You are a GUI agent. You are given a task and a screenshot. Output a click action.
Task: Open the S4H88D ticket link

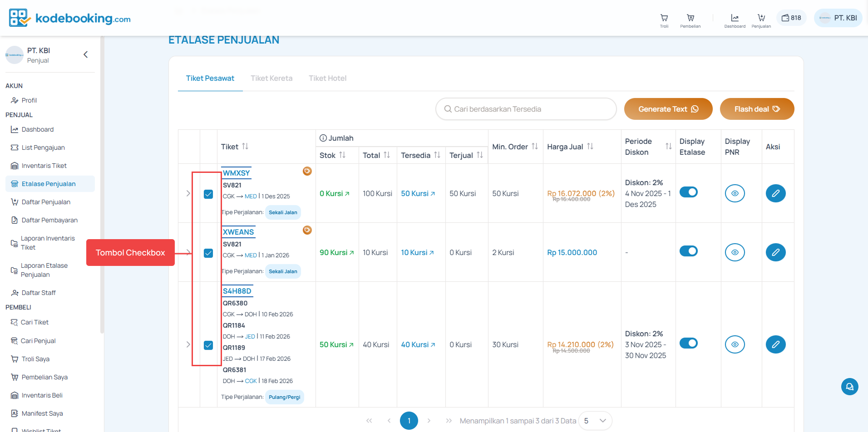click(x=237, y=290)
